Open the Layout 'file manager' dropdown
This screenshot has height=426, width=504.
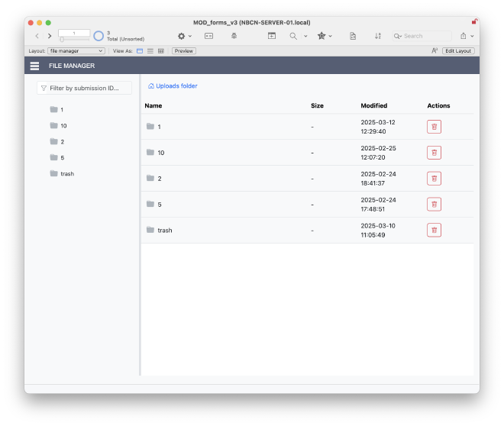point(76,50)
